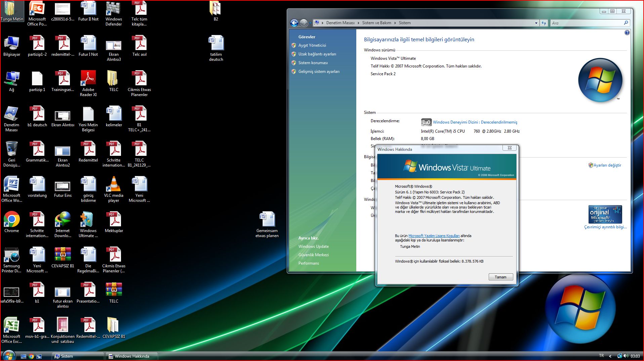Viewport: 644px width, 361px height.
Task: Open the CEVAPSIZ B1 WinRAR archive
Action: pyautogui.click(x=63, y=258)
